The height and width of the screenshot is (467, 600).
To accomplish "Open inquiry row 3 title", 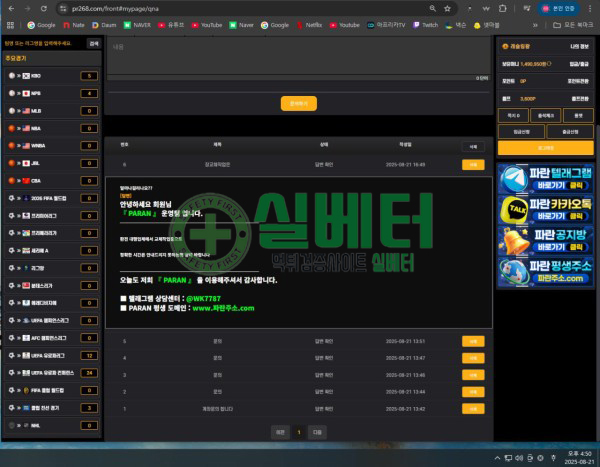I will point(217,375).
